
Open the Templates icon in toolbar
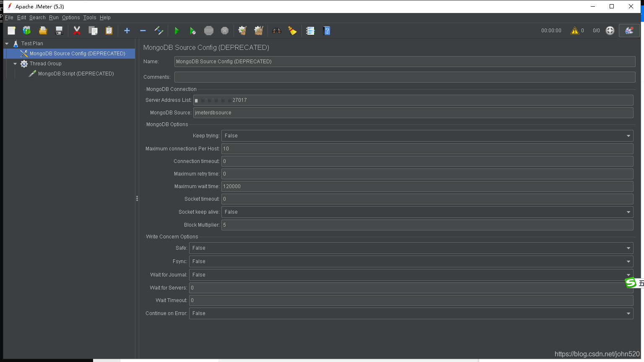27,31
